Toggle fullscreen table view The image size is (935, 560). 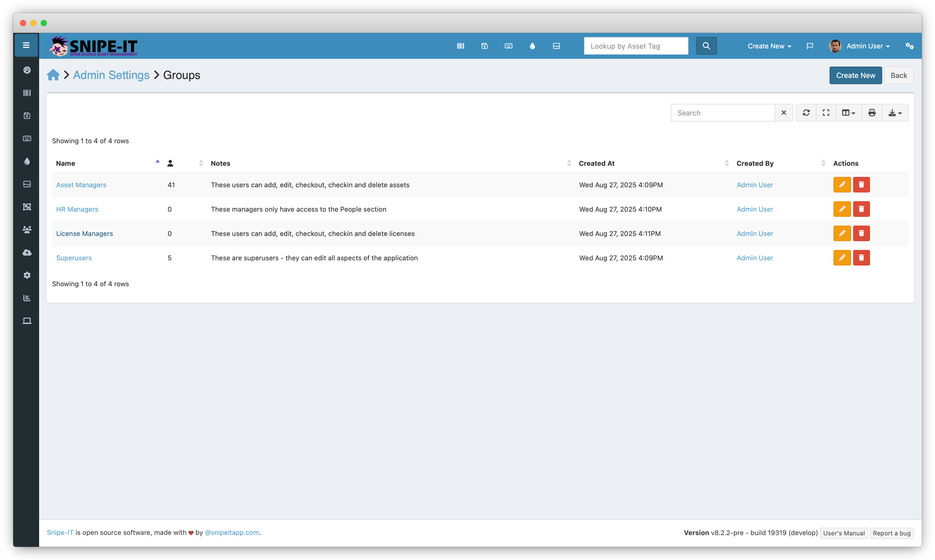826,113
